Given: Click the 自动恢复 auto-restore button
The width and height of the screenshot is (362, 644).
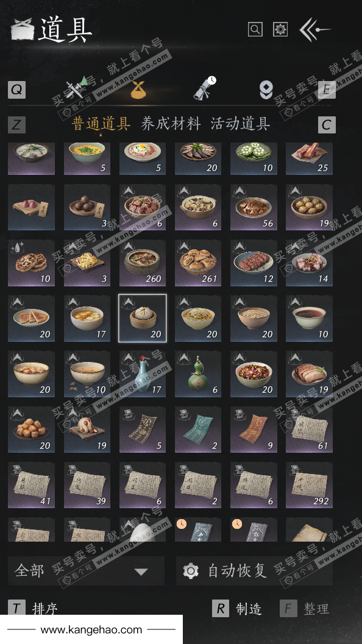Looking at the screenshot, I should (x=254, y=570).
